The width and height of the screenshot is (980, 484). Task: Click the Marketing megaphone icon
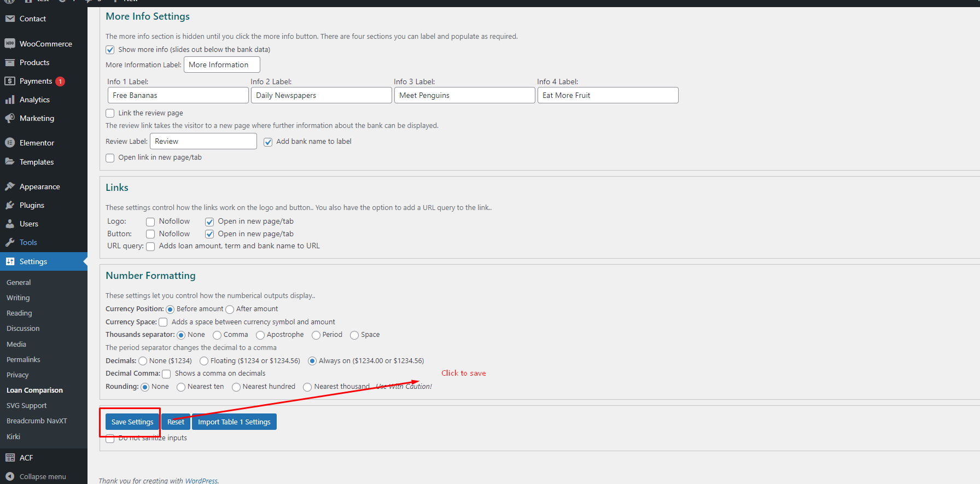10,118
